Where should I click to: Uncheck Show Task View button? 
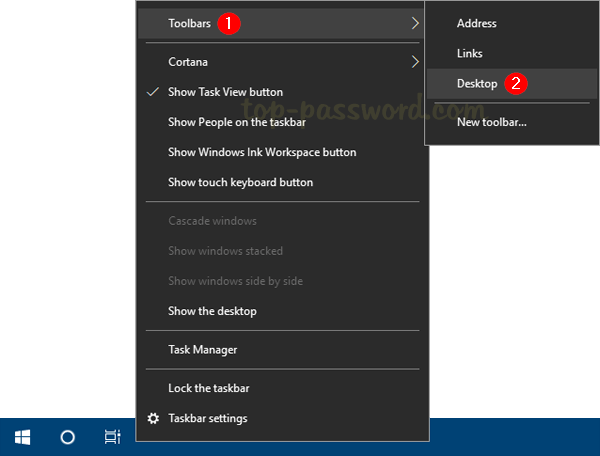(x=283, y=92)
